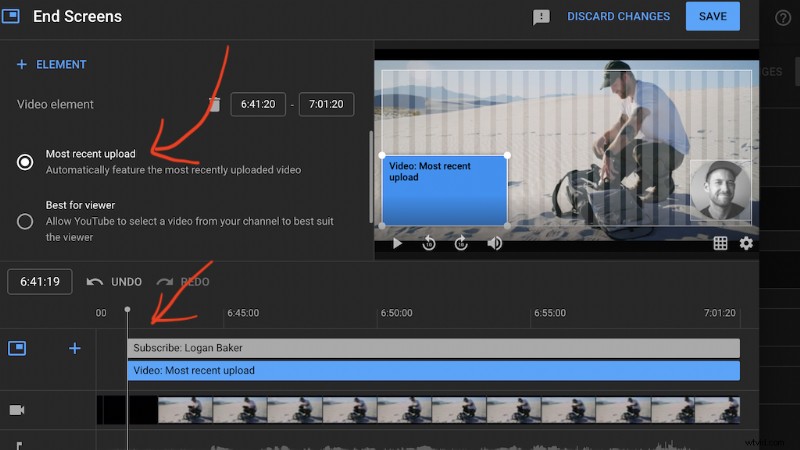Screen dimensions: 800x450
Task: Click the 6:50:00 timeline ruler mark
Action: click(396, 313)
